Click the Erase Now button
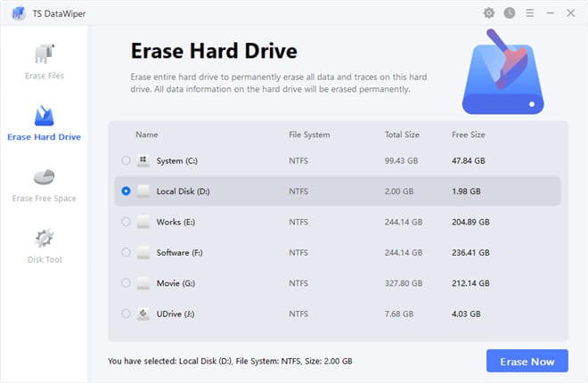Viewport: 588px width, 383px height. click(x=527, y=361)
